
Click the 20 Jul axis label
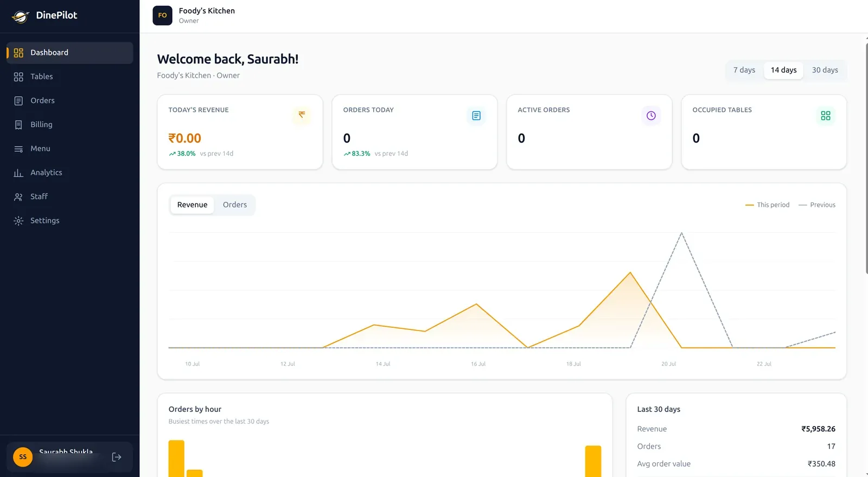click(668, 364)
